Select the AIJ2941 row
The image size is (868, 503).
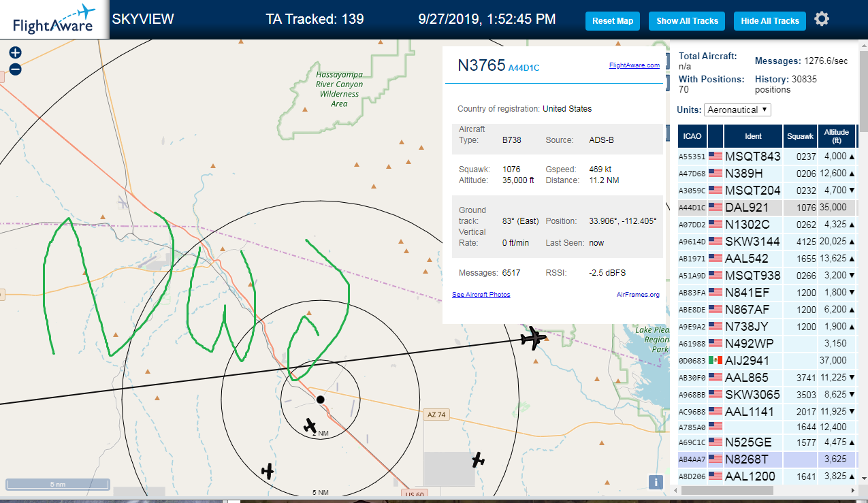[767, 361]
